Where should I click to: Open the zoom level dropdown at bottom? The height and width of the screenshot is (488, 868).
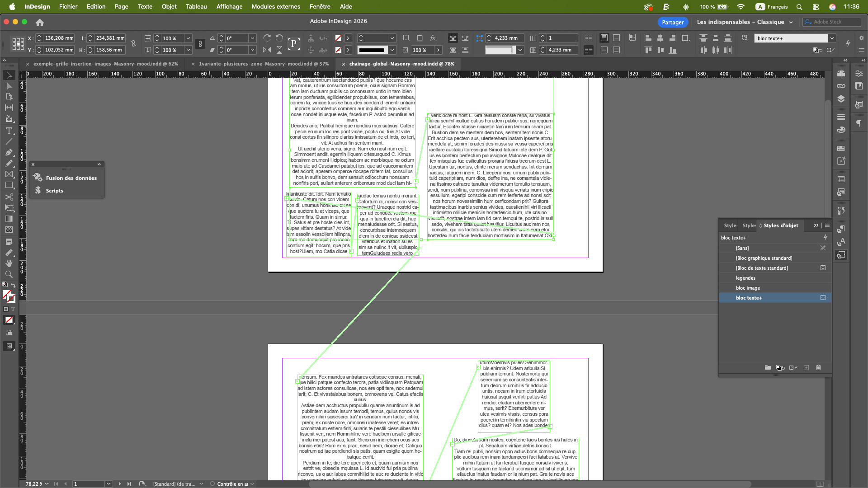click(x=47, y=484)
